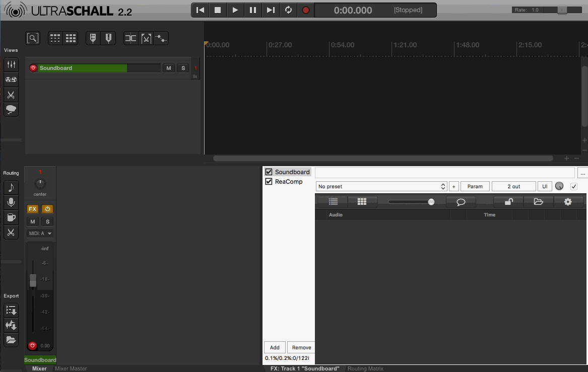
Task: Adjust the playback Rate slider
Action: click(x=562, y=10)
